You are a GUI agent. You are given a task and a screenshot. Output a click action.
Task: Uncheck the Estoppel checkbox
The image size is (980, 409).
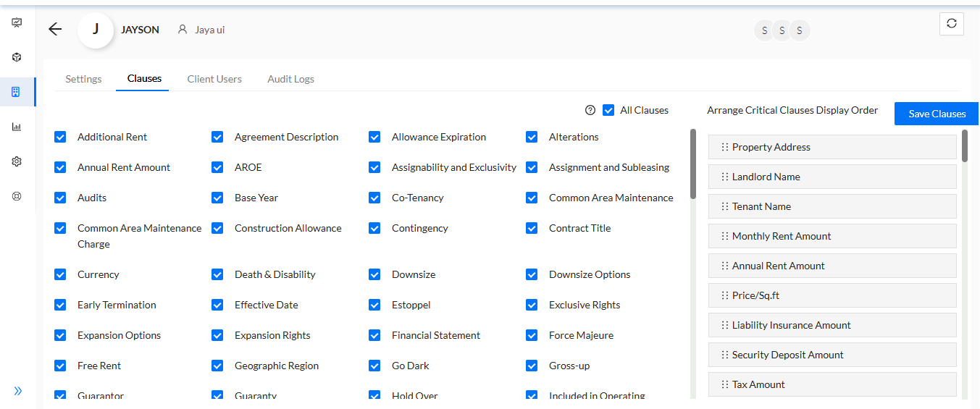click(374, 305)
